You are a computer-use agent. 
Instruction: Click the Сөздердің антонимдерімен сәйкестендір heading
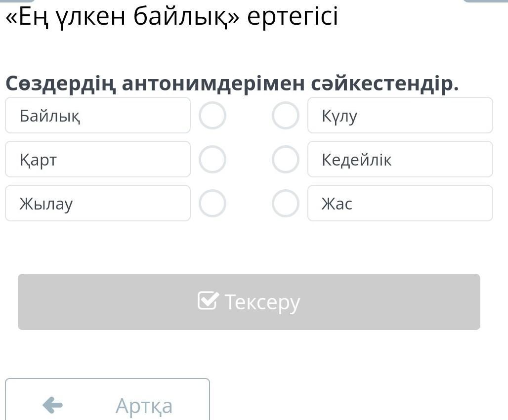[232, 84]
